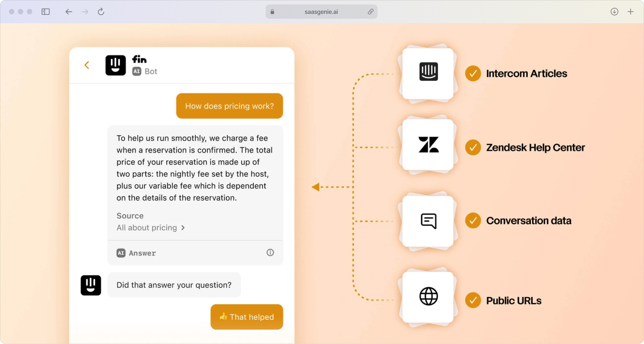Click the AI badge next to Answer
644x344 pixels.
tap(121, 252)
